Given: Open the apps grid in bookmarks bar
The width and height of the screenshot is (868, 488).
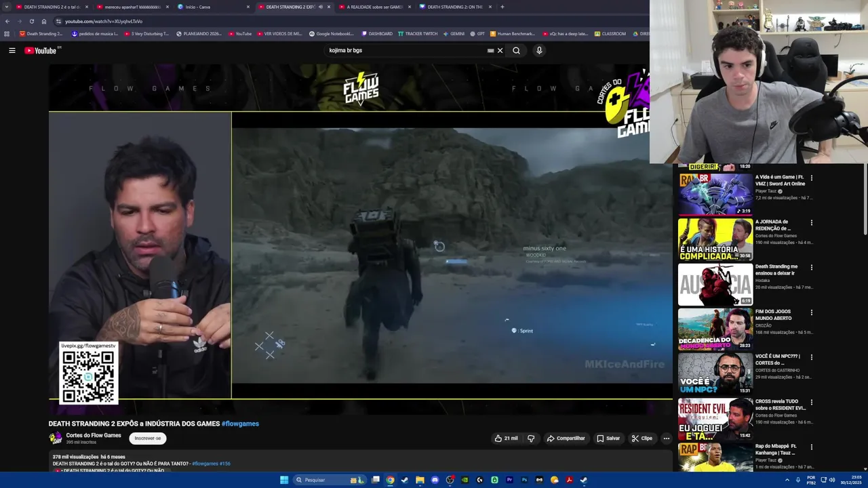Looking at the screenshot, I should [x=7, y=33].
